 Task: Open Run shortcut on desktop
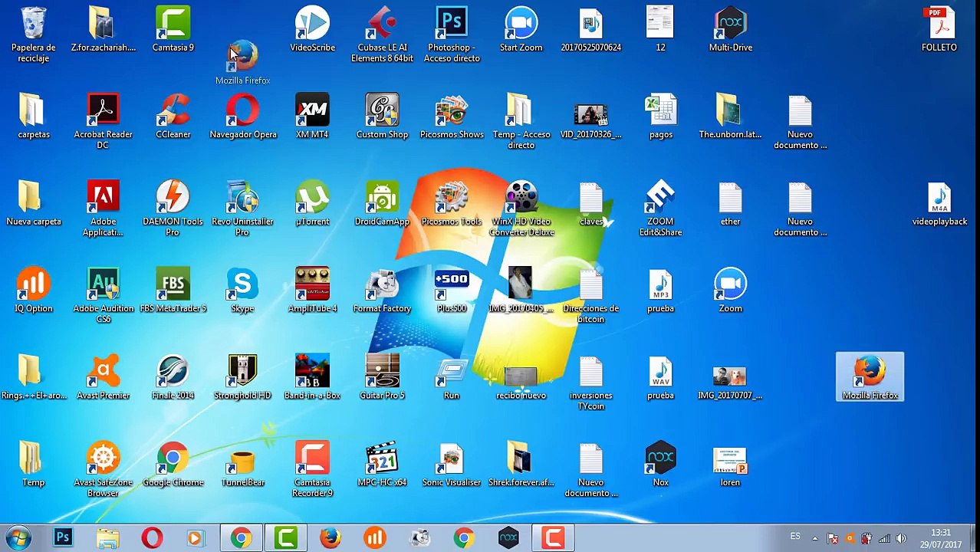tap(452, 377)
